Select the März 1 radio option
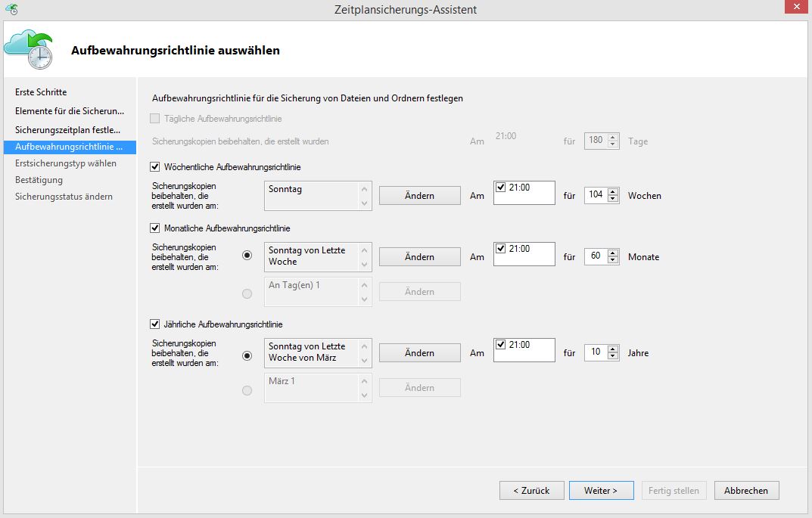 point(247,389)
